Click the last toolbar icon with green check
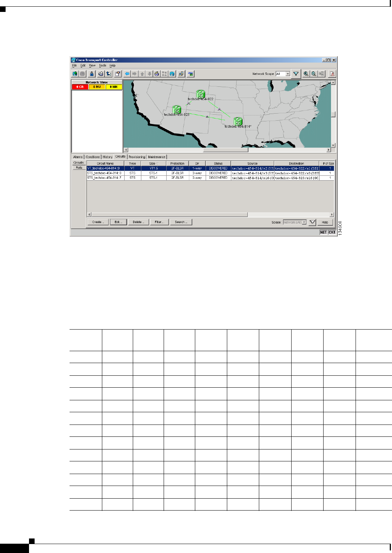 (190, 74)
